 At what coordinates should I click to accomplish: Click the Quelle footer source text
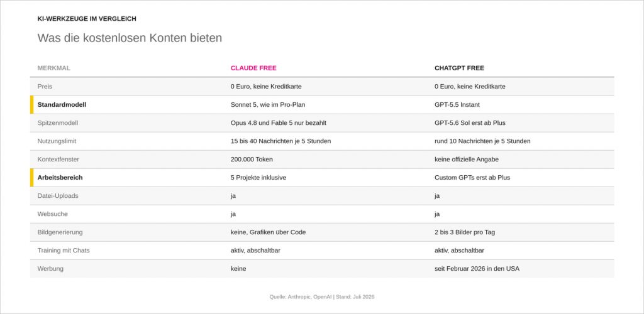[322, 297]
